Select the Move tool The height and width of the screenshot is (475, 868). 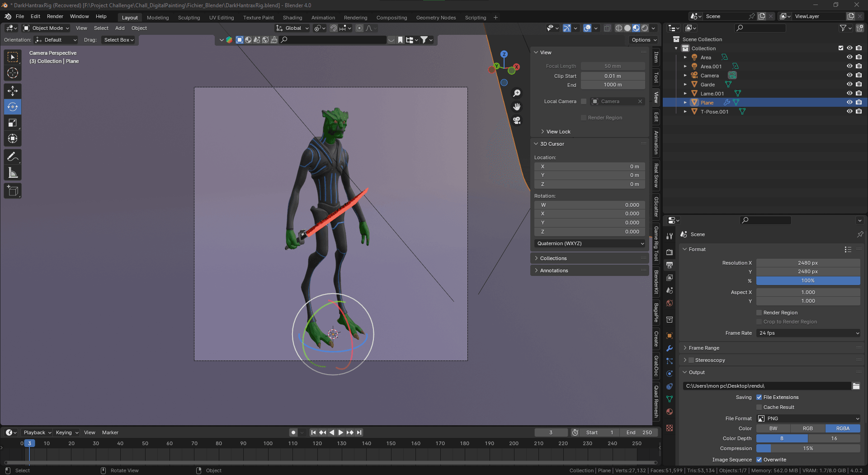tap(13, 91)
